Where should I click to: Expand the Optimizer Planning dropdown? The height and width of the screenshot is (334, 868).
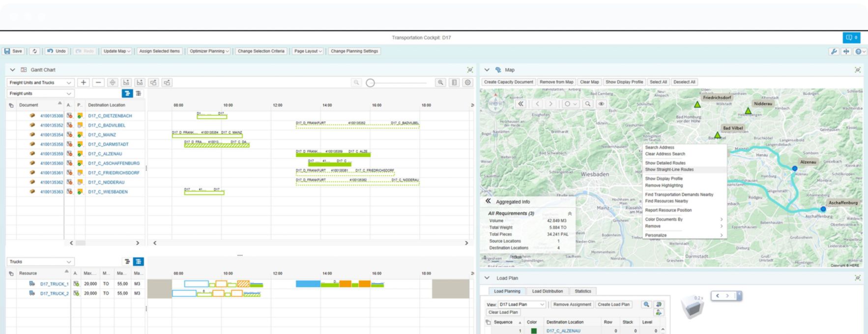coord(209,51)
